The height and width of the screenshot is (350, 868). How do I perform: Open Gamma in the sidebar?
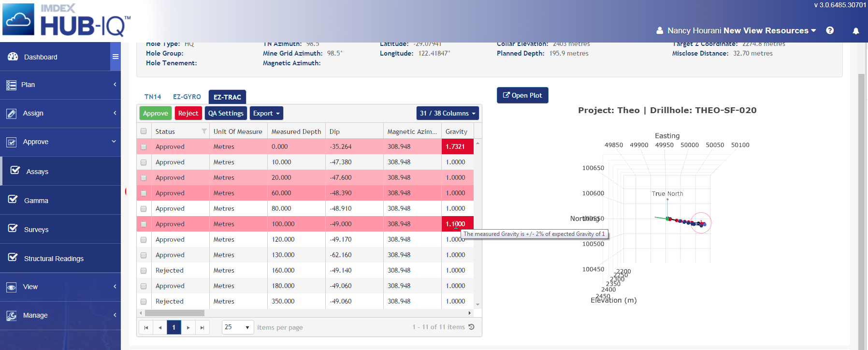[61, 200]
